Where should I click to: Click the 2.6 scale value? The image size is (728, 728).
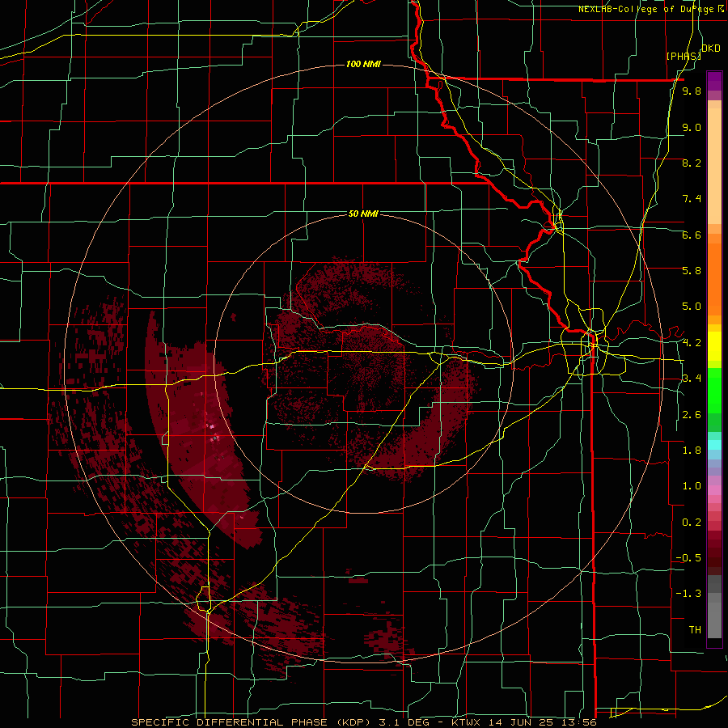pyautogui.click(x=692, y=415)
